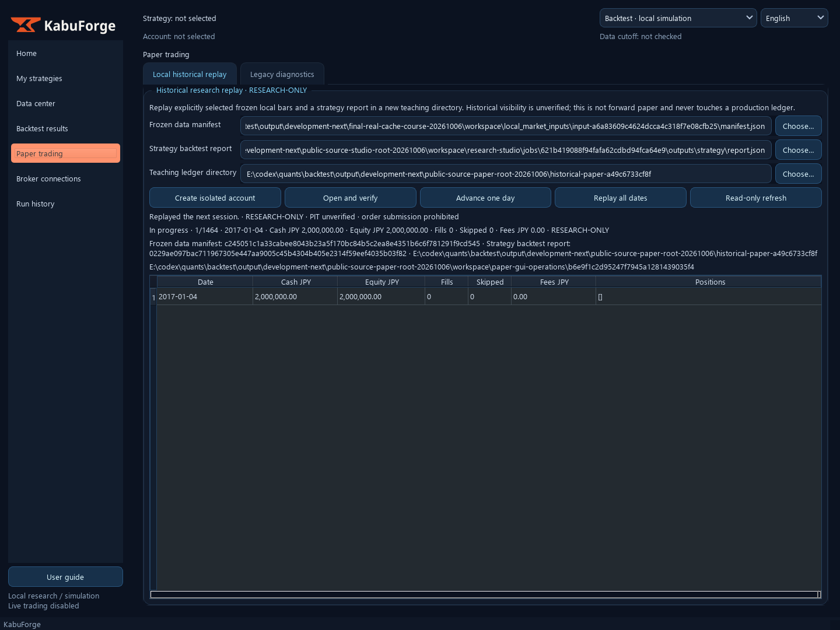840x630 pixels.
Task: Click the Fees JPY column header
Action: [x=554, y=282]
